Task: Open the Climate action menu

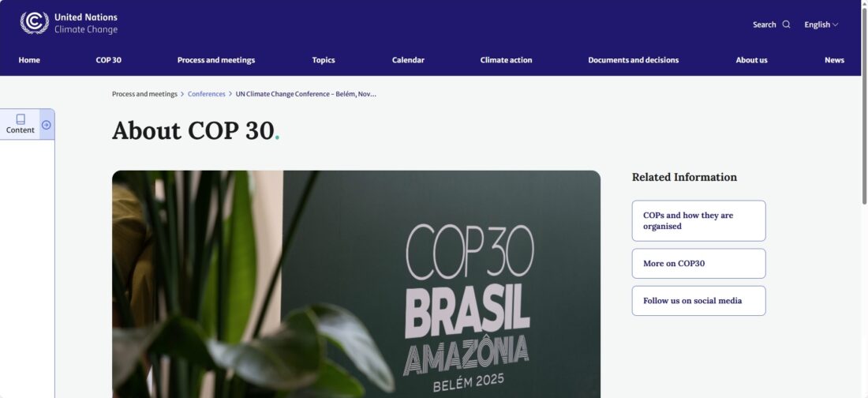Action: pos(506,60)
